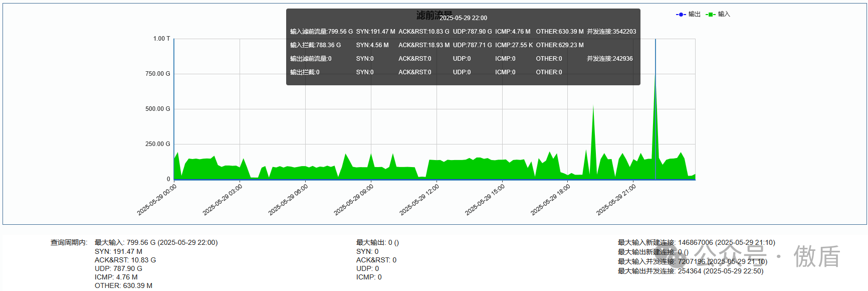Screen dimensions: 868x291
Task: Click the 750.00 G y-axis label
Action: (157, 74)
